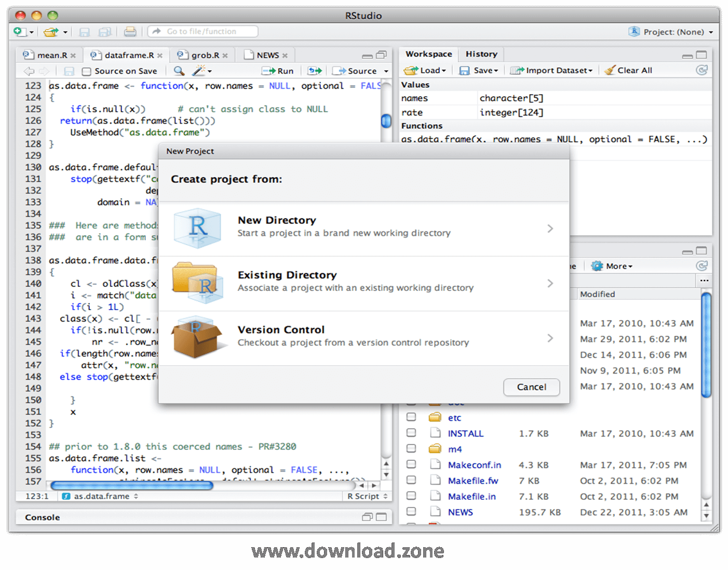Select New Directory project option
The width and height of the screenshot is (728, 570).
(363, 229)
